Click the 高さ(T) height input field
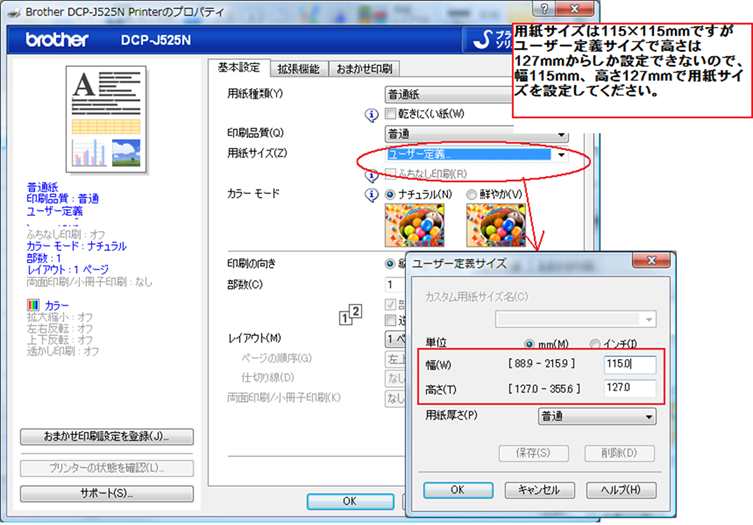 (630, 388)
